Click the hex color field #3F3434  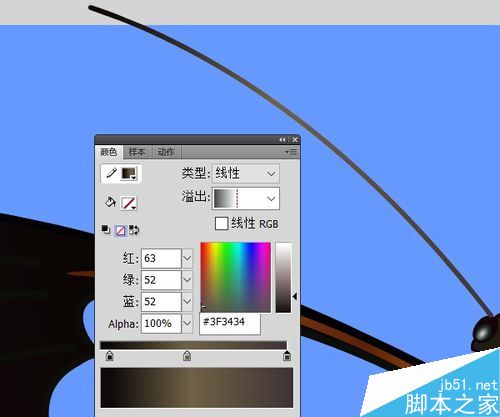230,323
